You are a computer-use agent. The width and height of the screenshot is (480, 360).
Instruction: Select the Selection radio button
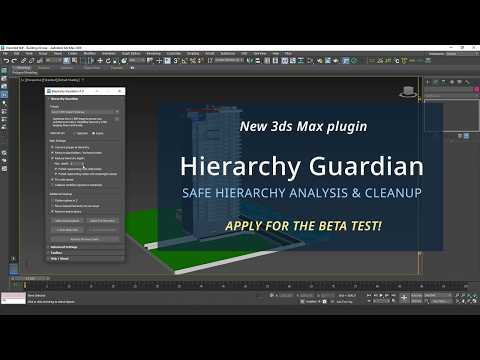tap(80, 133)
